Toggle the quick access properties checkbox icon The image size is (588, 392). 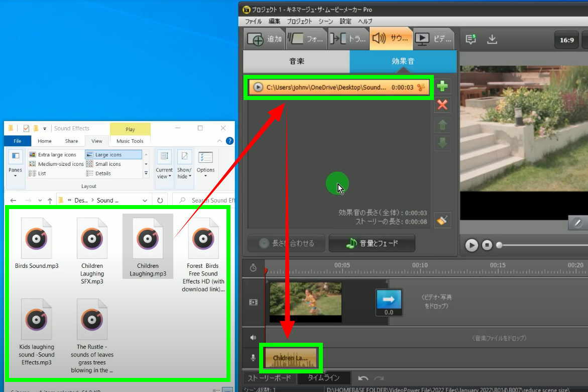(x=27, y=128)
